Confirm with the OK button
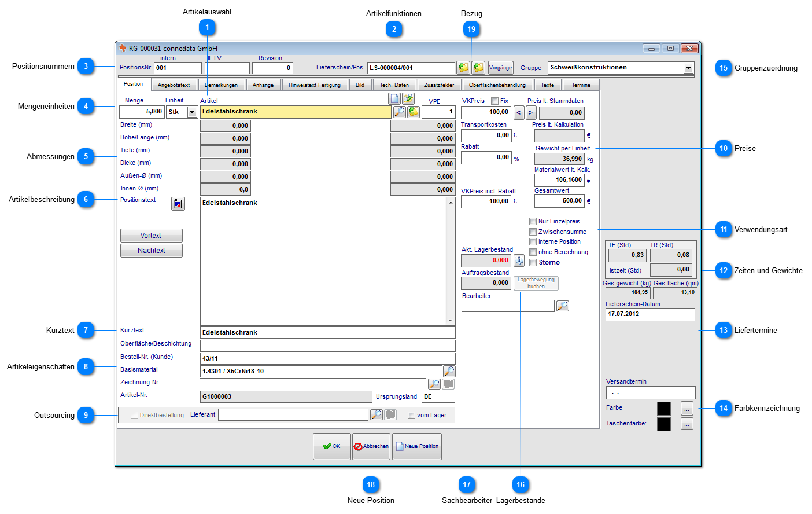812x514 pixels. 331,446
